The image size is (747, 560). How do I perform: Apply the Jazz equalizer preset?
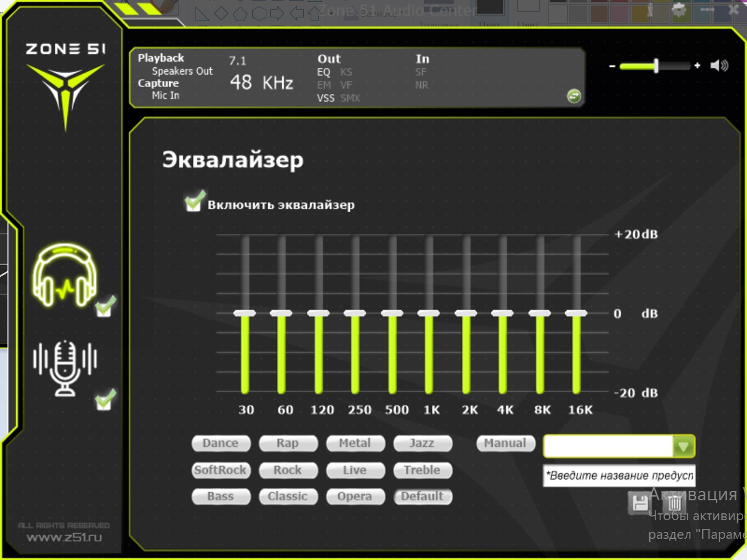(423, 444)
